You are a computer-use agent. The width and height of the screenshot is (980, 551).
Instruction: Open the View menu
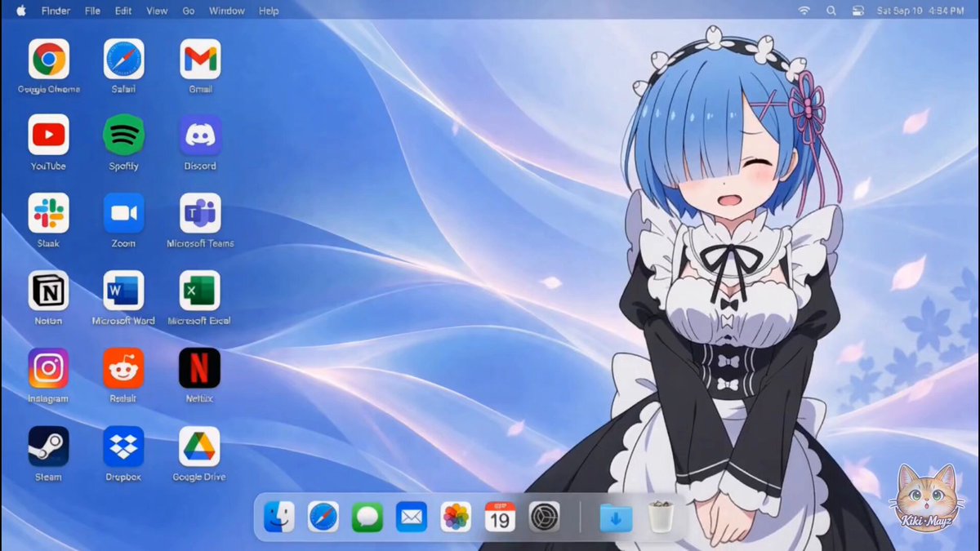point(157,11)
